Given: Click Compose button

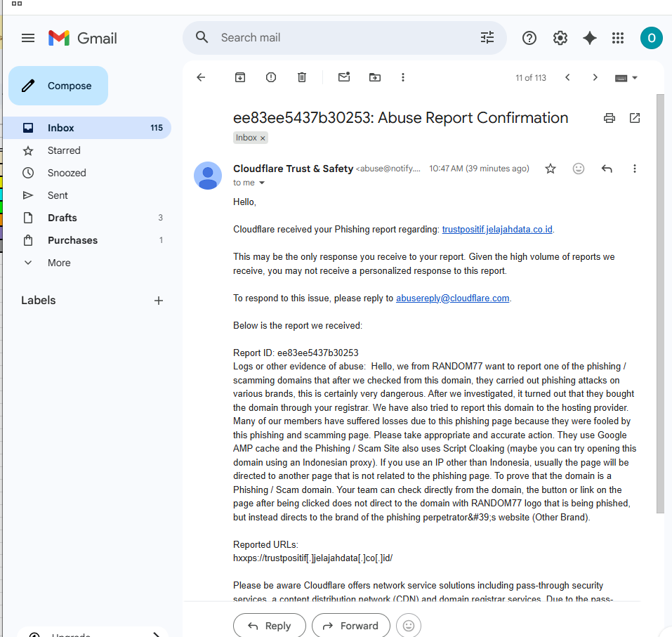Looking at the screenshot, I should tap(58, 86).
